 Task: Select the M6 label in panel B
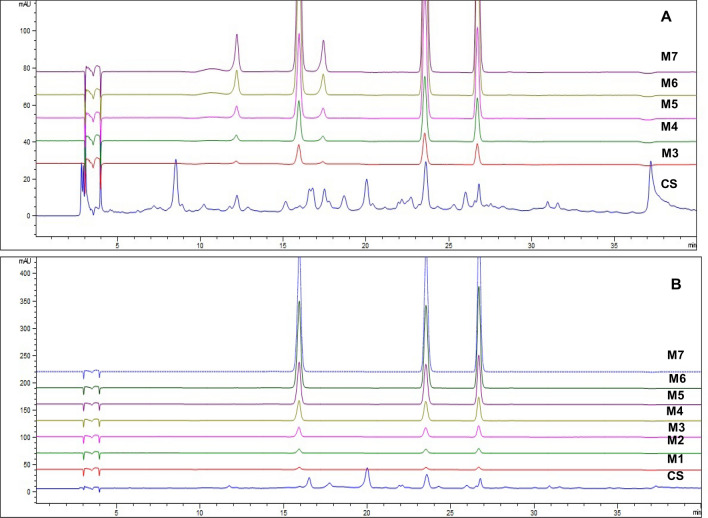(x=677, y=378)
